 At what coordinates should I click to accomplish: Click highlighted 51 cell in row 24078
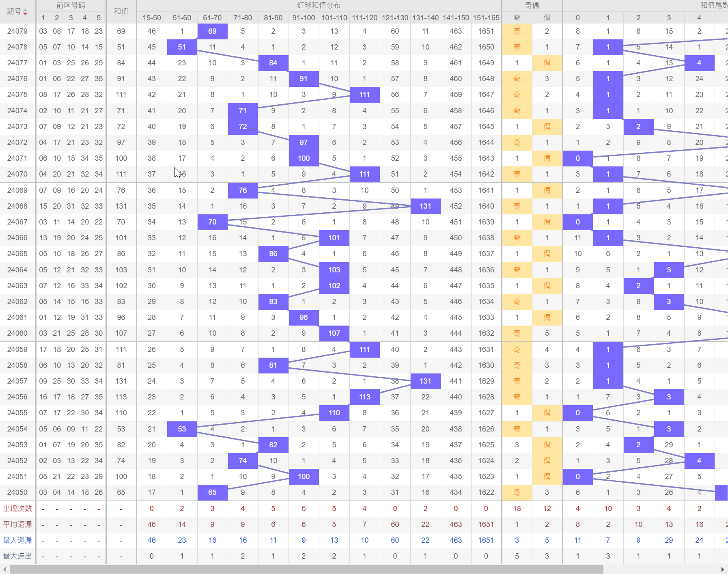182,47
